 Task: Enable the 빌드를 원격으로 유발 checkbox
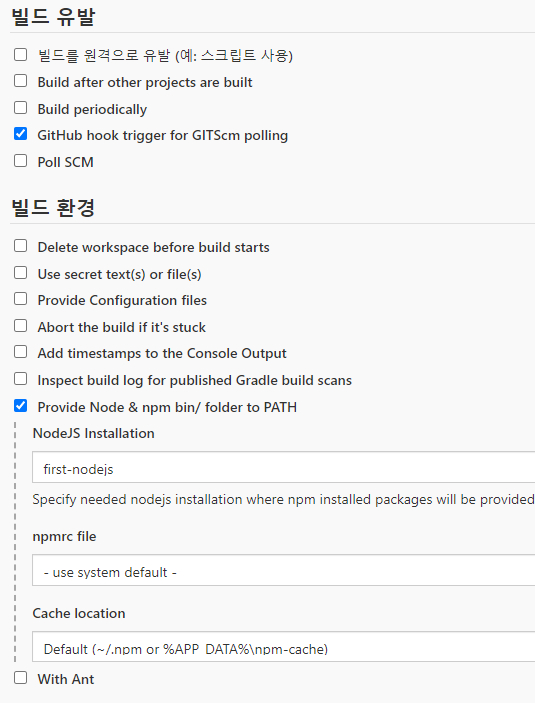tap(21, 55)
